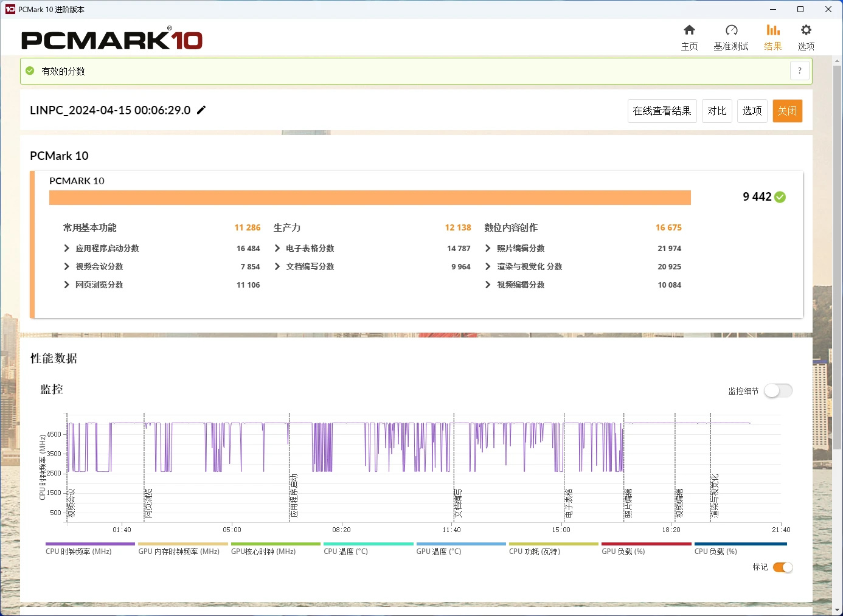The image size is (843, 616).
Task: Click the 视频编辑 marker in the chart
Action: [x=679, y=504]
